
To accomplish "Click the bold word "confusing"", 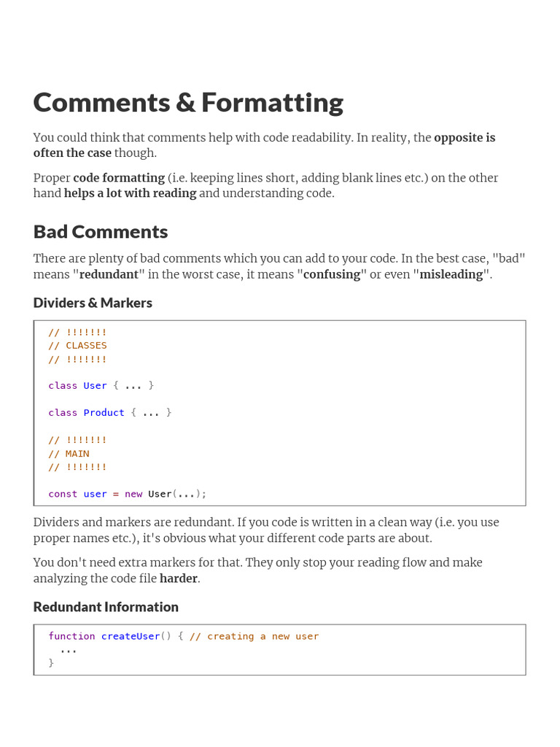I will 332,274.
